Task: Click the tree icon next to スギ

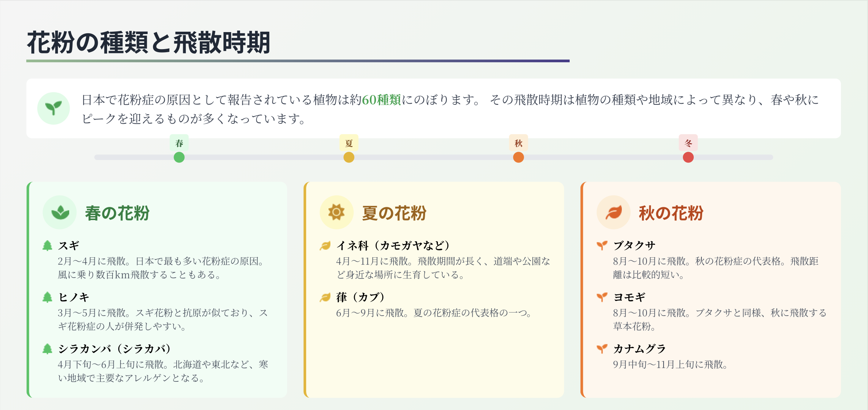Action: pyautogui.click(x=47, y=246)
